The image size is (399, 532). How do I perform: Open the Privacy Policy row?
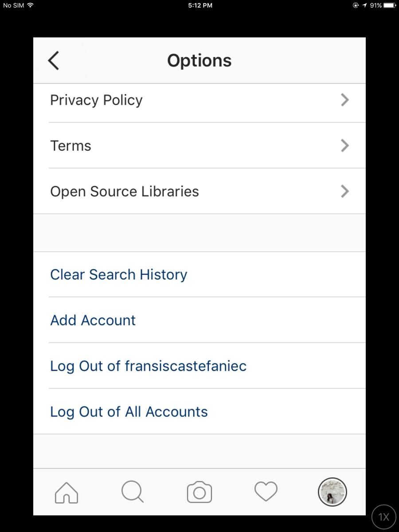pyautogui.click(x=199, y=100)
